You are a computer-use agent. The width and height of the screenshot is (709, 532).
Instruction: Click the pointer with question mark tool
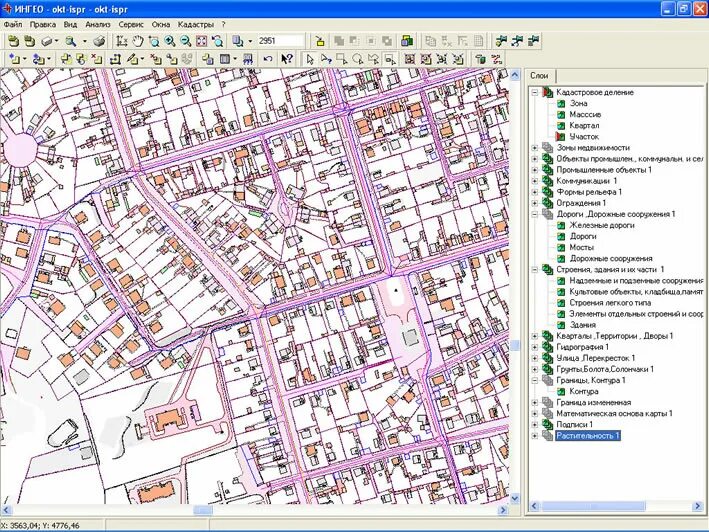326,59
